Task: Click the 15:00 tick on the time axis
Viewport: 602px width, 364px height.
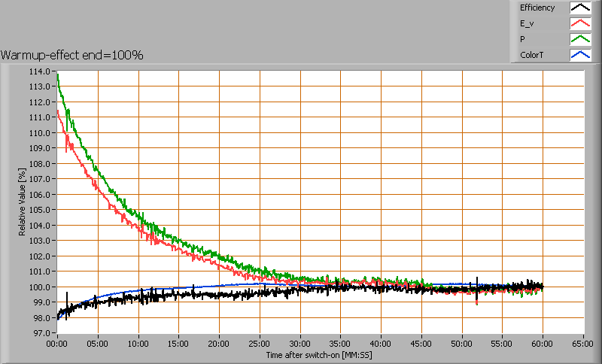Action: 179,342
